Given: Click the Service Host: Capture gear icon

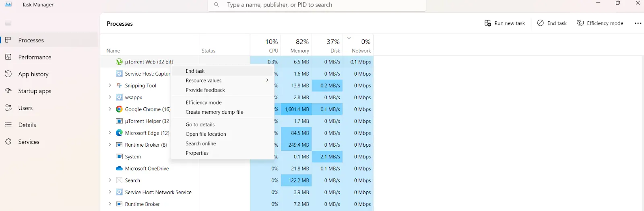Looking at the screenshot, I should 119,74.
